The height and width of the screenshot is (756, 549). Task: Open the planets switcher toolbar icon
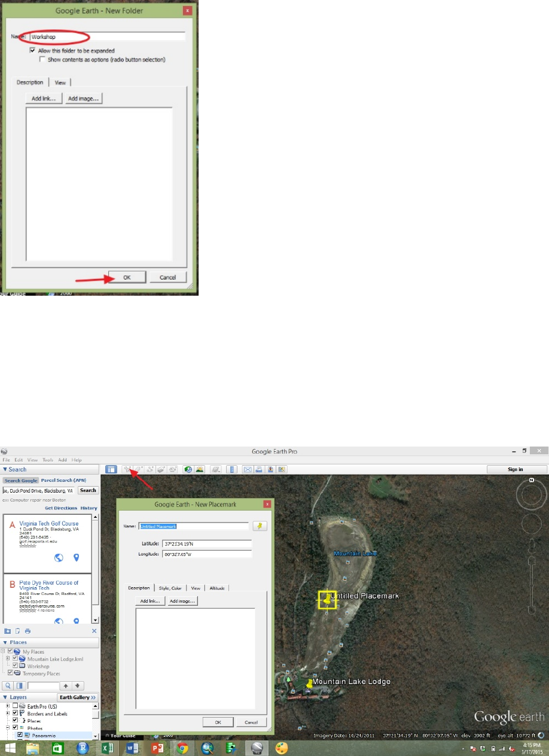tap(215, 469)
